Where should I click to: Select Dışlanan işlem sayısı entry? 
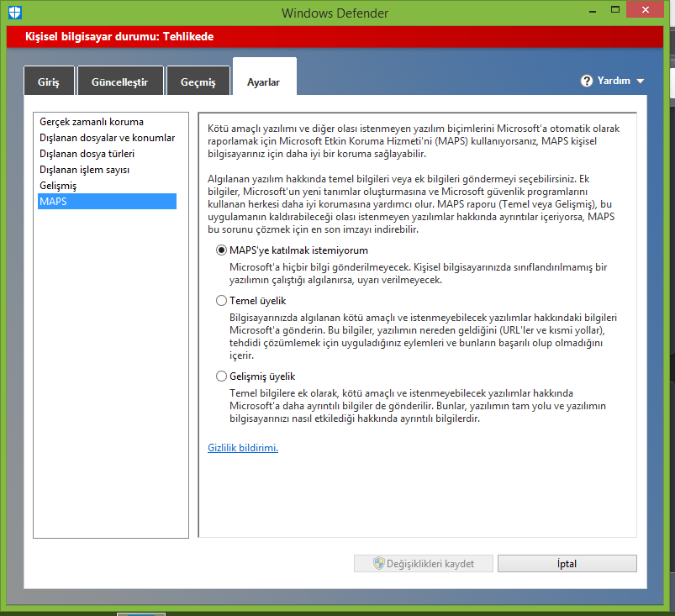pyautogui.click(x=108, y=170)
